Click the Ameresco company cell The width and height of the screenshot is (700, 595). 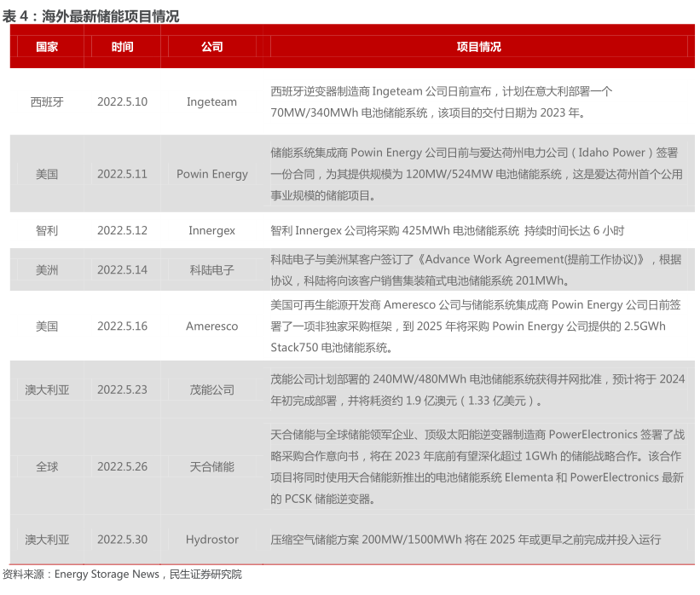(211, 326)
